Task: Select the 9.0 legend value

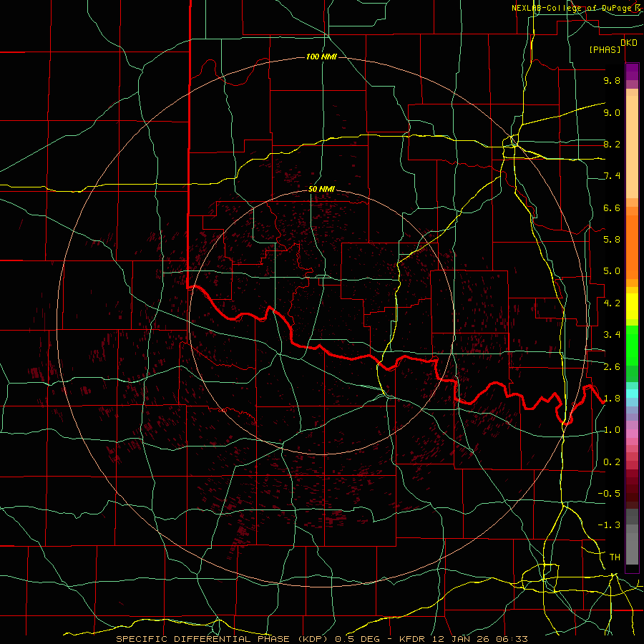Action: (612, 112)
